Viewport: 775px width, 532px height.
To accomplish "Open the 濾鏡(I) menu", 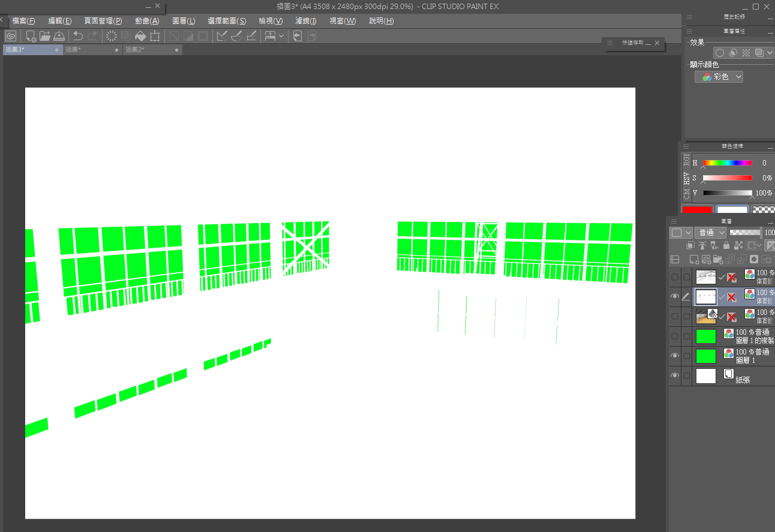I will [306, 21].
